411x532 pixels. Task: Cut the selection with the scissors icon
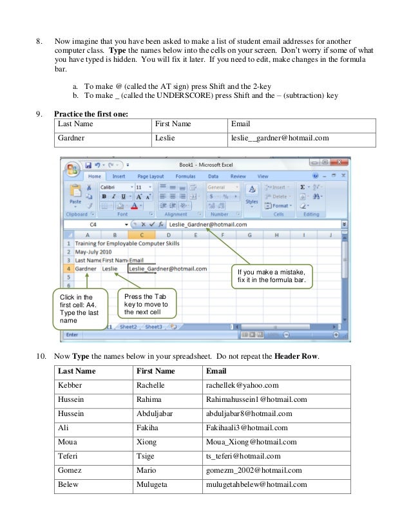pyautogui.click(x=89, y=187)
